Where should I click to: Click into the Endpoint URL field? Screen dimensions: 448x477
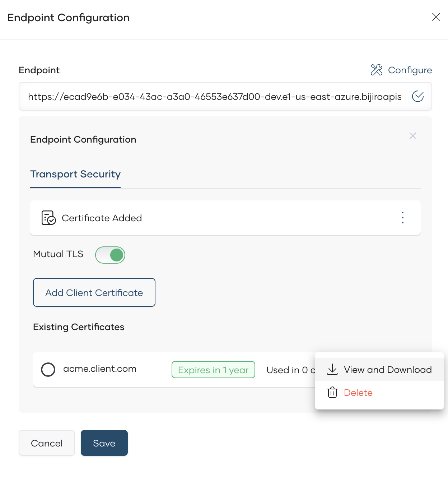[215, 97]
